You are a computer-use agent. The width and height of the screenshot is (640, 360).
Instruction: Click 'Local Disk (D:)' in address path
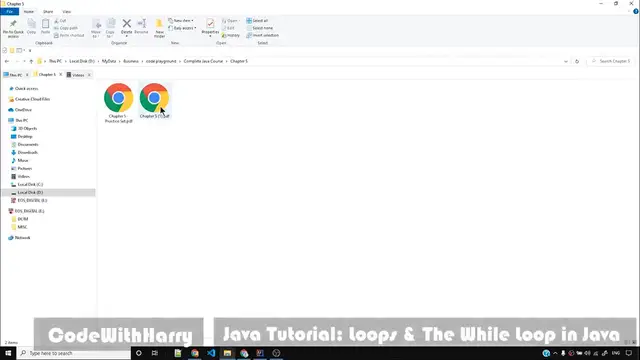(82, 61)
